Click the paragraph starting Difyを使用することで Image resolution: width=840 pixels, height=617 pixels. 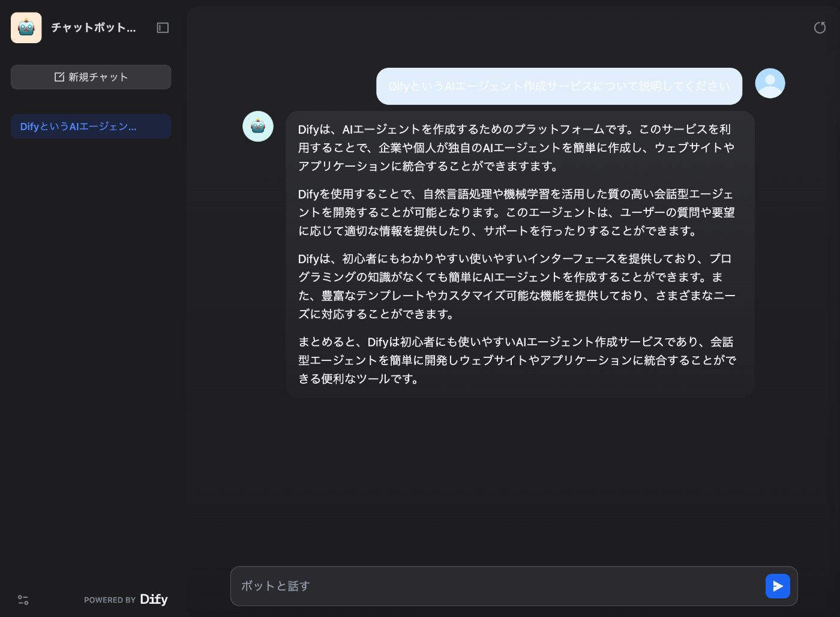(x=516, y=212)
